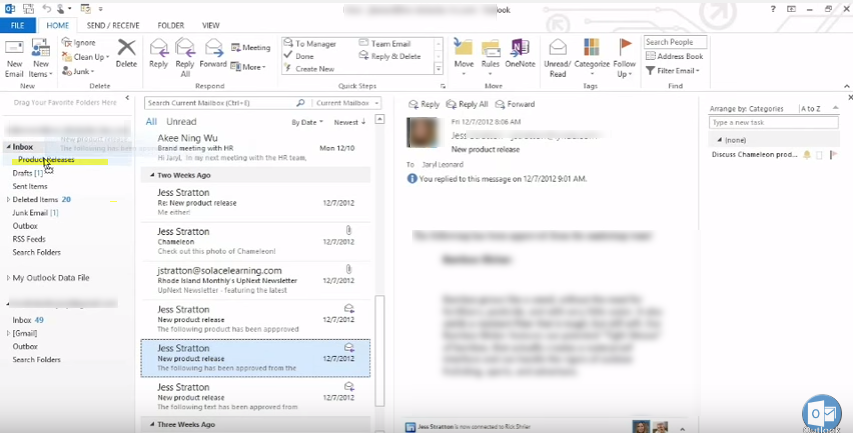Open the Rules menu
853x433 pixels.
[x=491, y=57]
